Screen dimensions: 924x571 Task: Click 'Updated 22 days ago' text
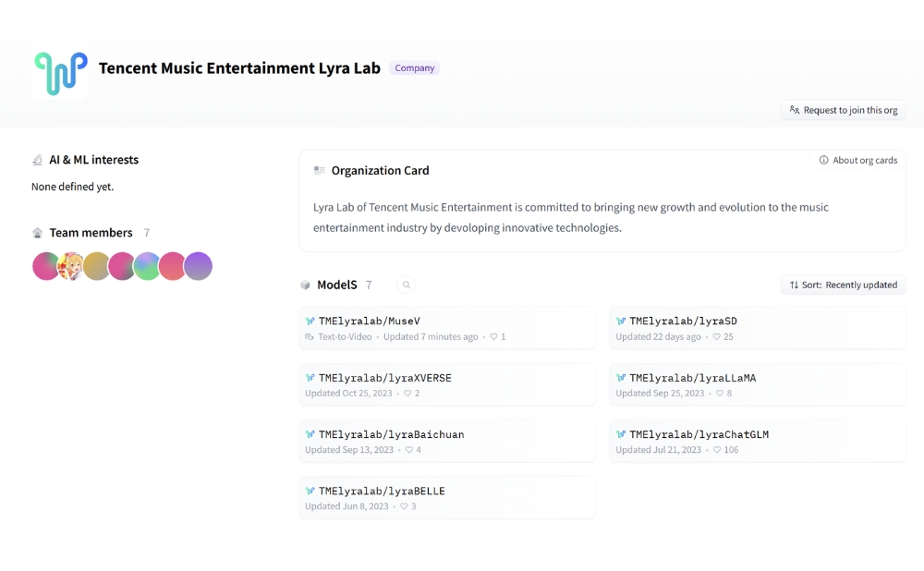pyautogui.click(x=658, y=337)
